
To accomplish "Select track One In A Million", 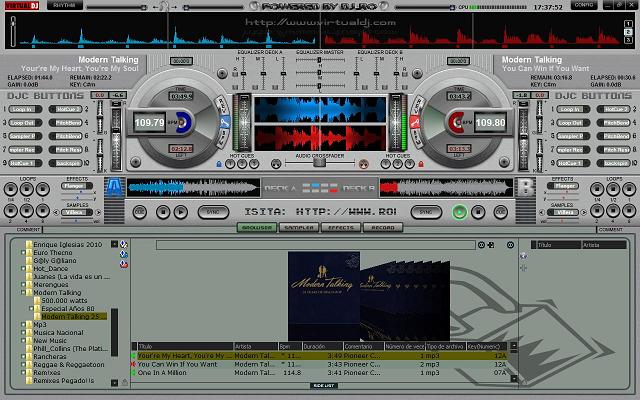I will (321, 373).
